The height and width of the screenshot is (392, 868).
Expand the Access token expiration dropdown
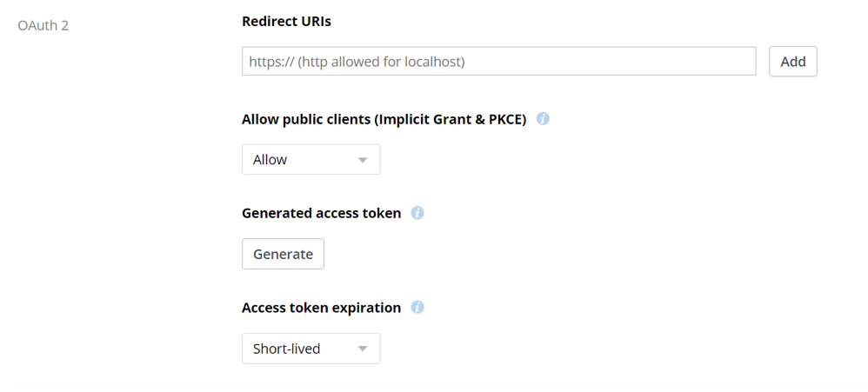[x=310, y=349]
